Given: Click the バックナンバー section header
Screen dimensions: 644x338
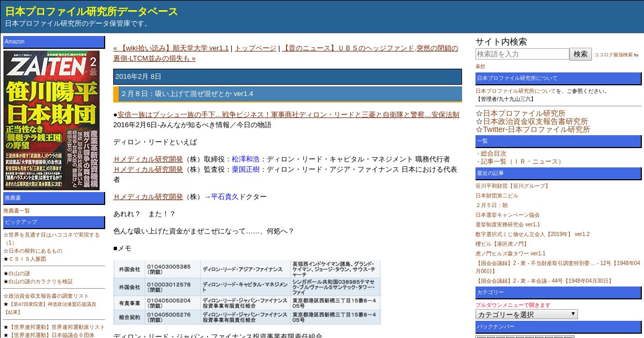Looking at the screenshot, I should [558, 327].
